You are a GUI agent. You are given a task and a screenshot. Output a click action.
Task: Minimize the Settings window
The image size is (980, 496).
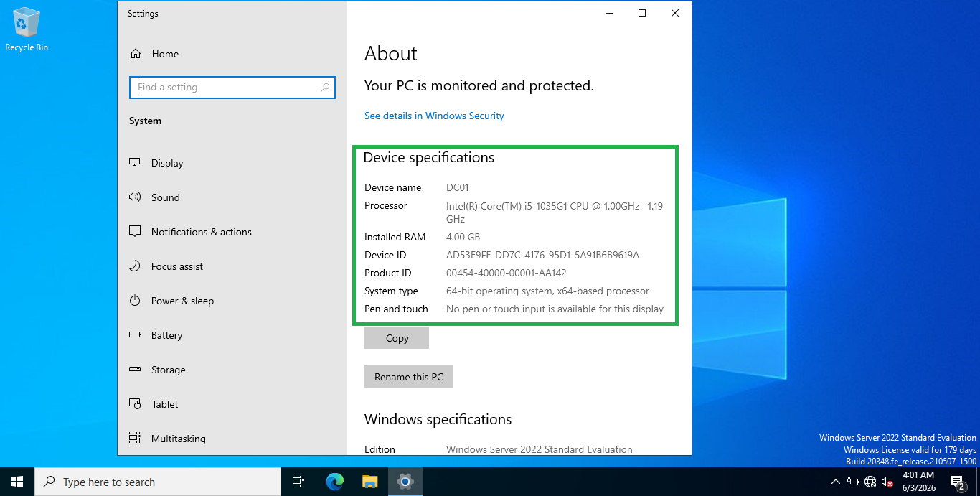coord(609,13)
